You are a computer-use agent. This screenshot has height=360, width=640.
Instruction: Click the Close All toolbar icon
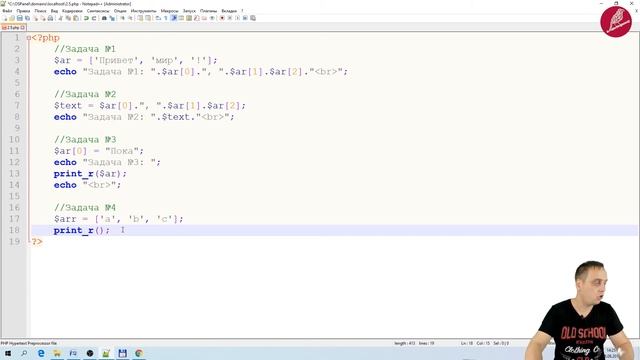(43, 18)
